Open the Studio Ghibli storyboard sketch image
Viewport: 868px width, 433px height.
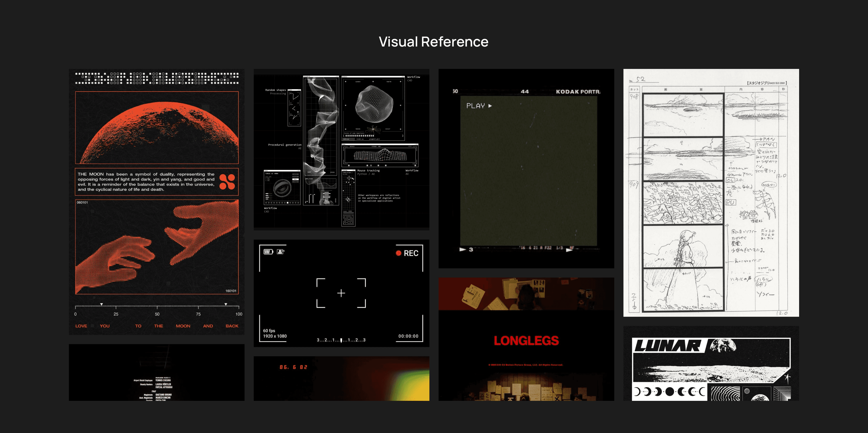coord(711,193)
